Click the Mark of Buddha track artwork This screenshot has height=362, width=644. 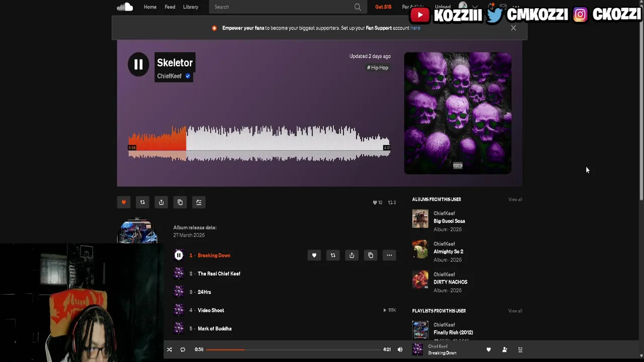click(179, 329)
